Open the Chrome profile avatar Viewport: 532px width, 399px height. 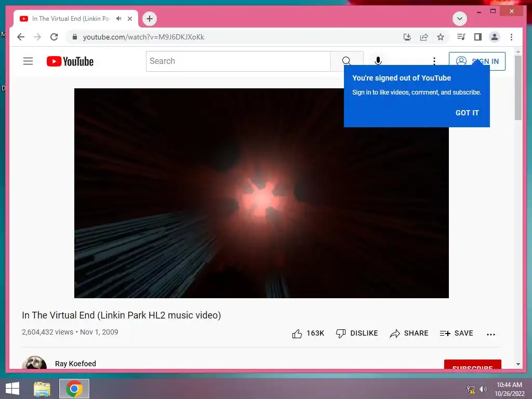coord(495,37)
